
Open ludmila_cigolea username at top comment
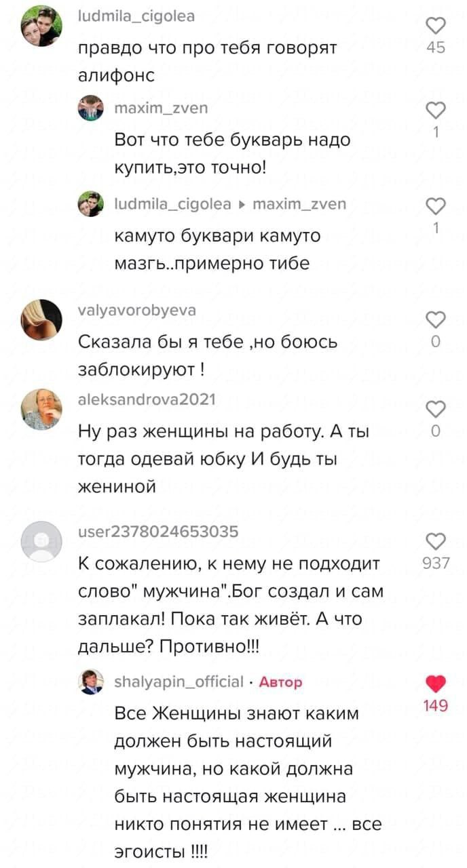pos(137,16)
